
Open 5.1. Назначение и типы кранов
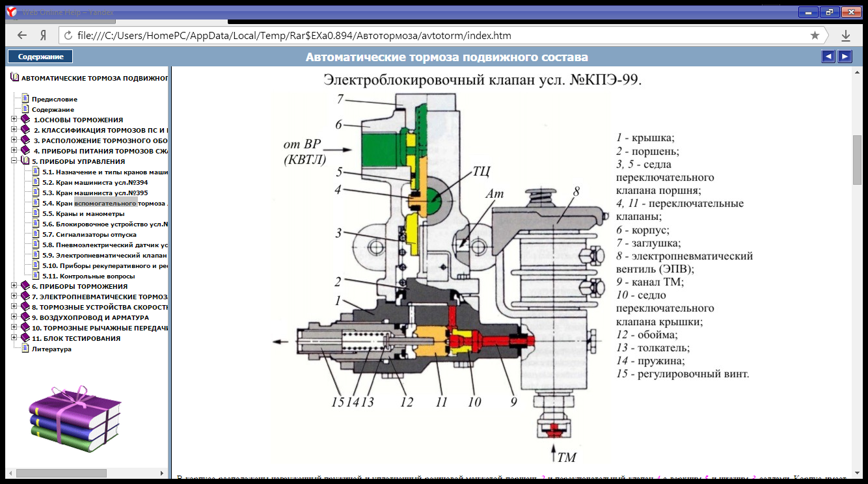105,172
